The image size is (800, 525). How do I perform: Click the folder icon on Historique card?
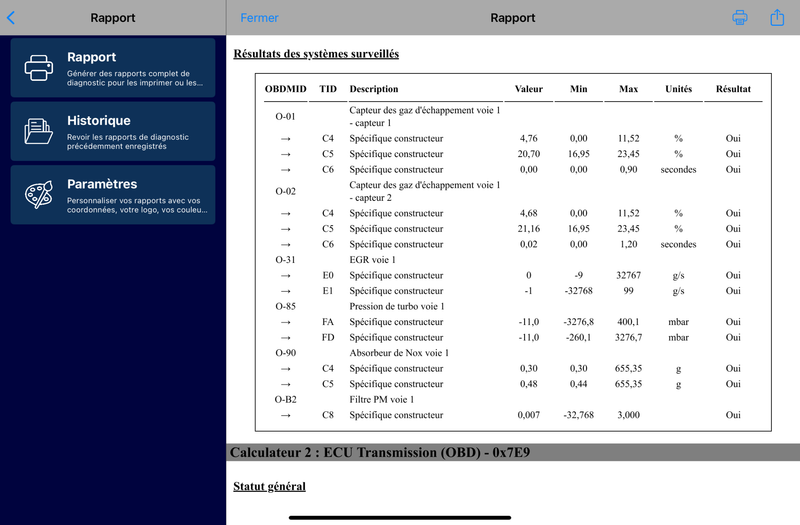point(39,131)
